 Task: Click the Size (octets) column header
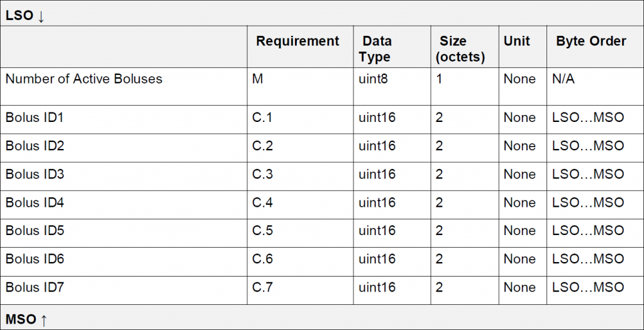click(x=462, y=49)
